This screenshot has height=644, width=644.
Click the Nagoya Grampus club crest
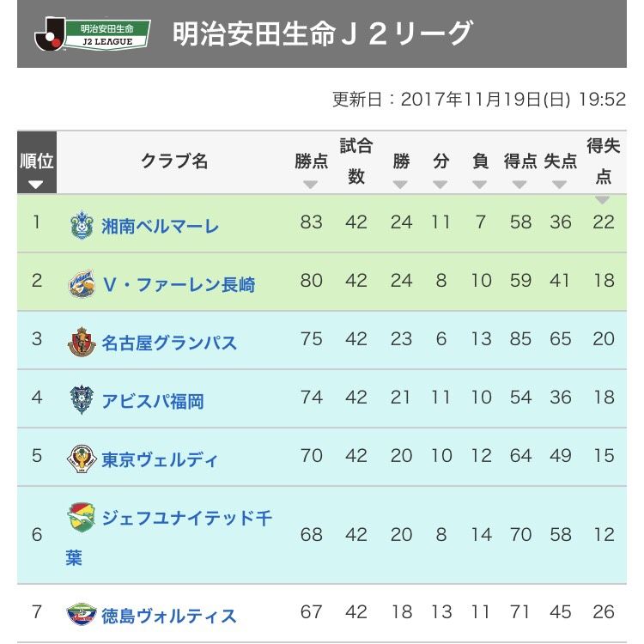tap(82, 342)
